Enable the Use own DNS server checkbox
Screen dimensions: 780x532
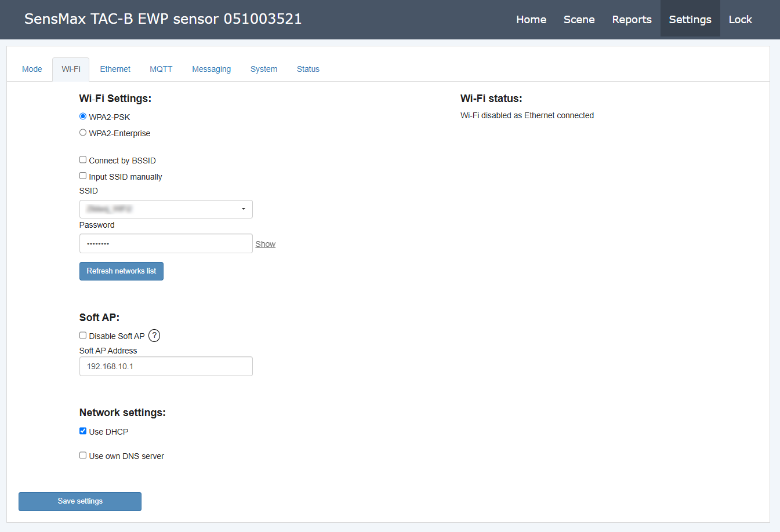tap(83, 456)
